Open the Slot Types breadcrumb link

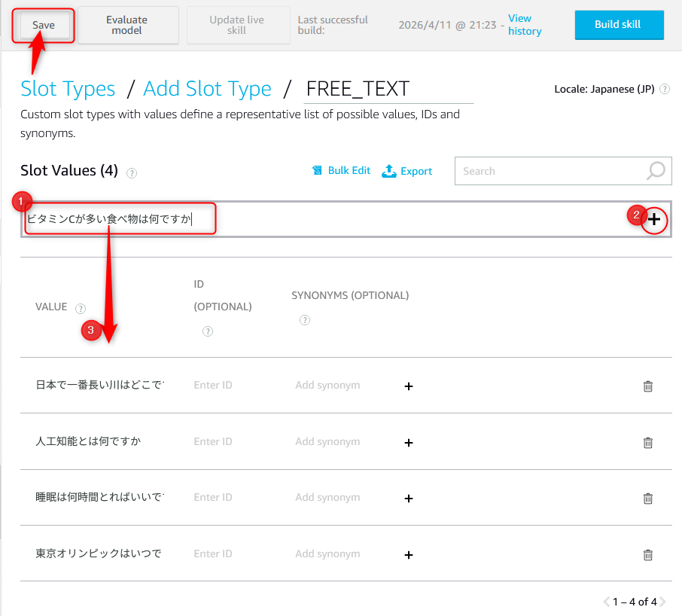point(68,89)
